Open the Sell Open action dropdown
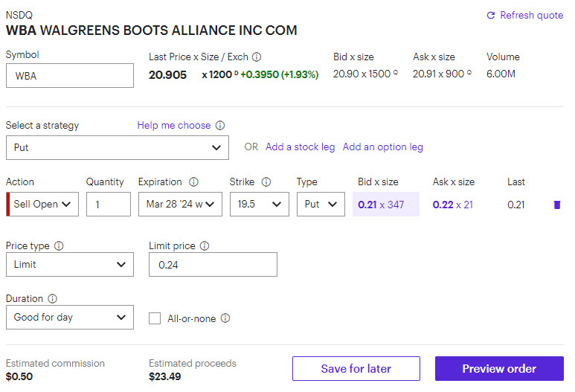This screenshot has height=392, width=575. pos(45,204)
